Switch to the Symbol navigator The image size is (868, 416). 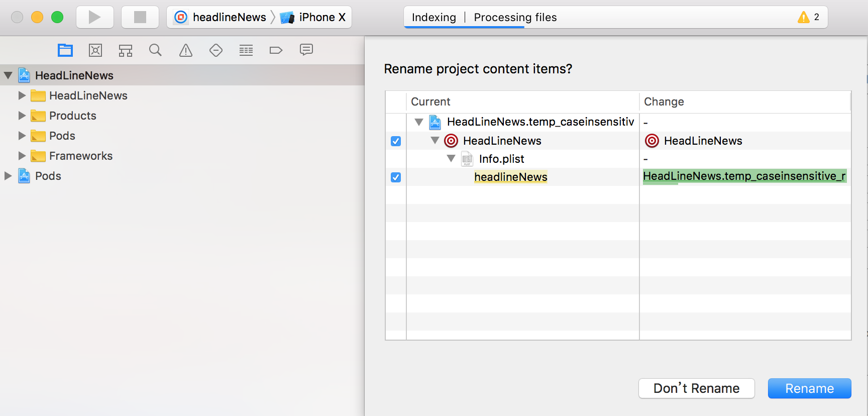pos(126,50)
